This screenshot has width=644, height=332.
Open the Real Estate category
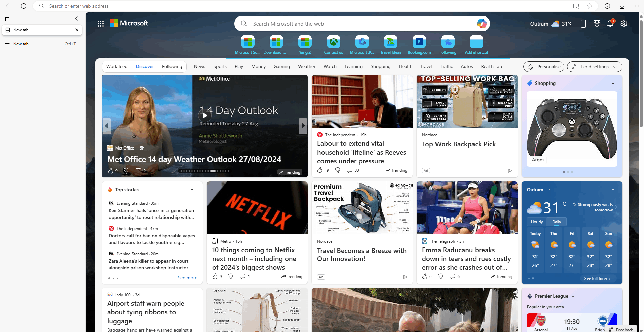[x=492, y=66]
